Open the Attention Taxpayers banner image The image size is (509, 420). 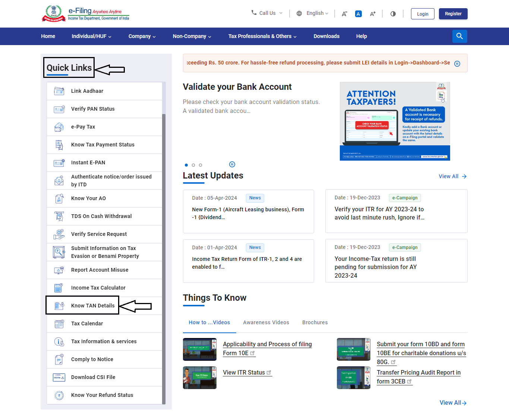pyautogui.click(x=395, y=121)
